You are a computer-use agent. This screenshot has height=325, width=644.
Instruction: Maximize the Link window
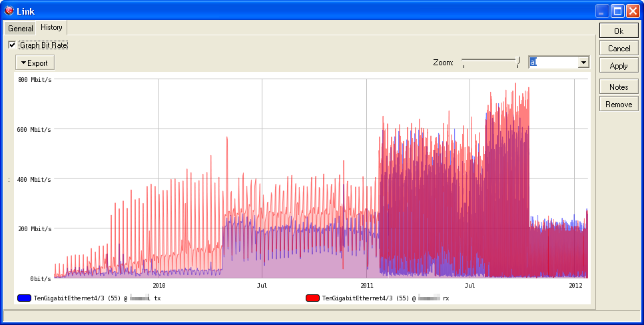617,11
